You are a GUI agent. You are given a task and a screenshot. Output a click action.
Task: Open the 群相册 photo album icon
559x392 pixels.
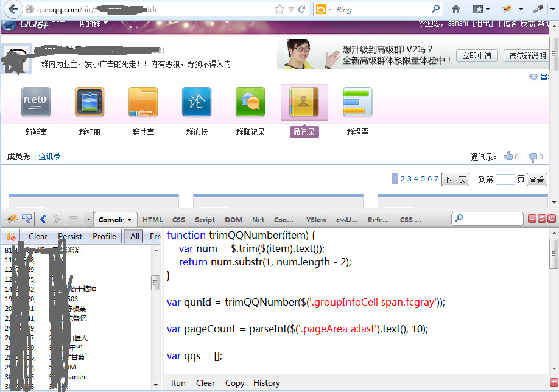pyautogui.click(x=90, y=102)
